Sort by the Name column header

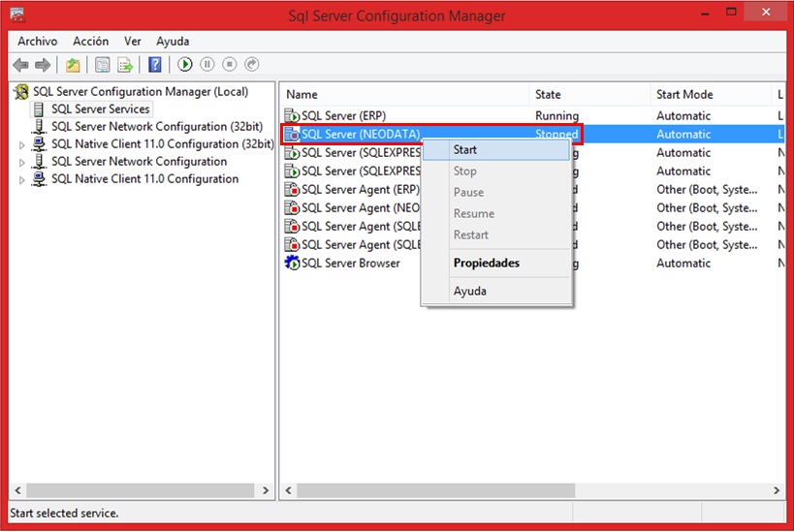coord(404,95)
